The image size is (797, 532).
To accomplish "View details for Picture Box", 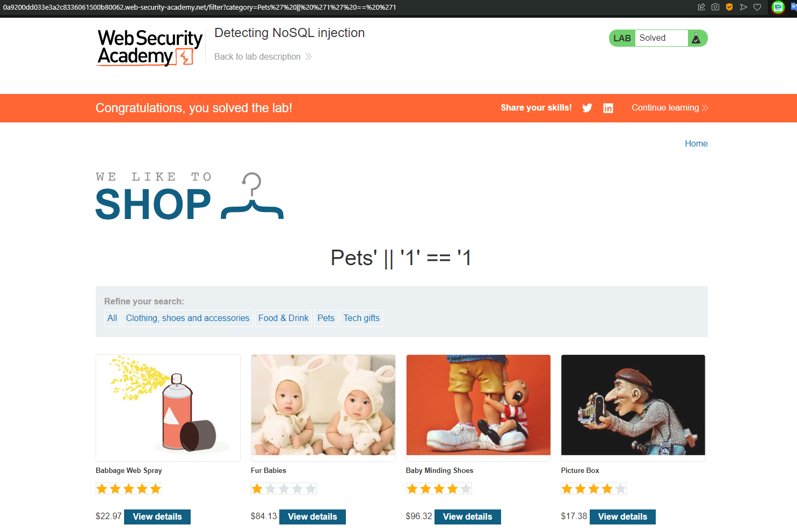I will pos(622,516).
